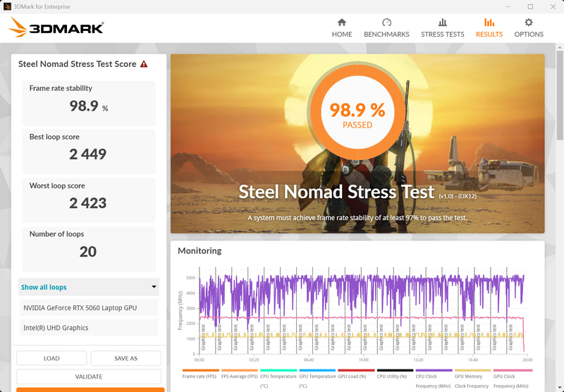The image size is (564, 392).
Task: Click the Frame rate stability 98.9 value
Action: click(x=84, y=106)
